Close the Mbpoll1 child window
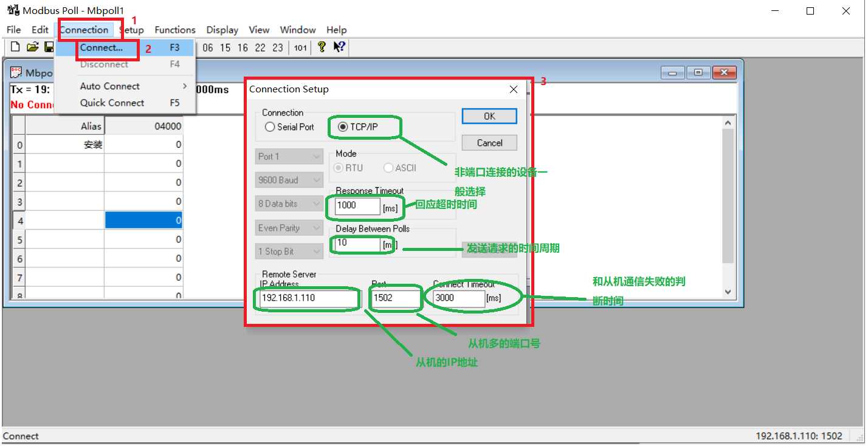The width and height of the screenshot is (868, 446). click(723, 73)
